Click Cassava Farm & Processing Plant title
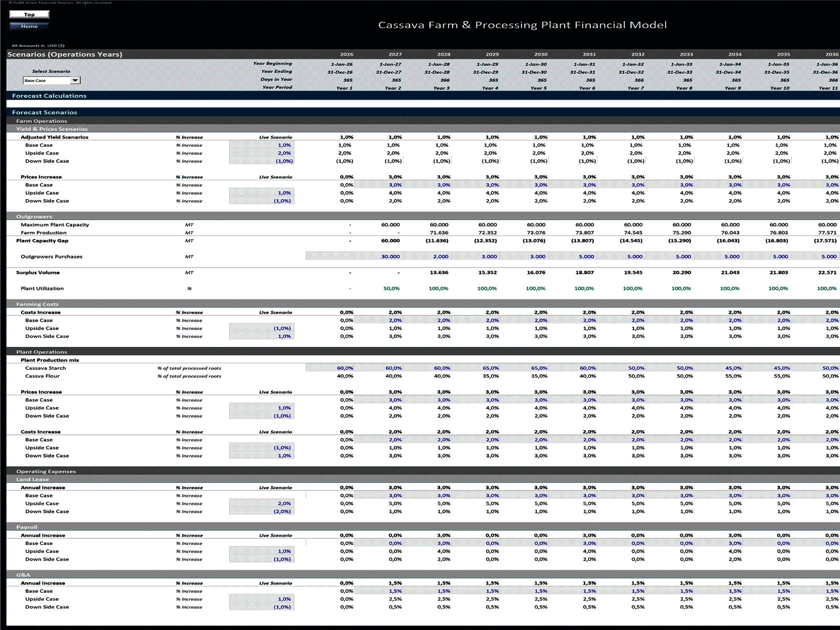Image resolution: width=840 pixels, height=630 pixels. [522, 25]
